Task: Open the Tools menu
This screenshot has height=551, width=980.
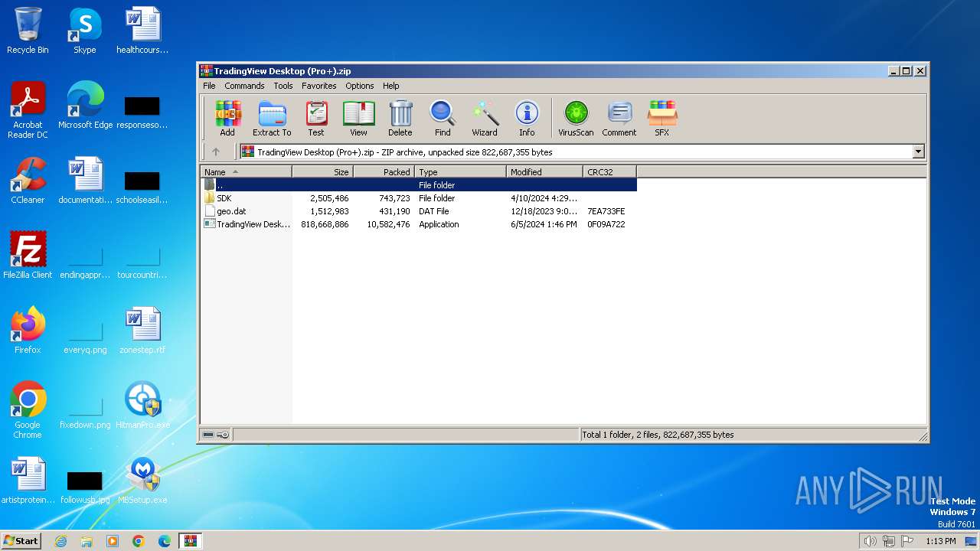Action: click(283, 86)
